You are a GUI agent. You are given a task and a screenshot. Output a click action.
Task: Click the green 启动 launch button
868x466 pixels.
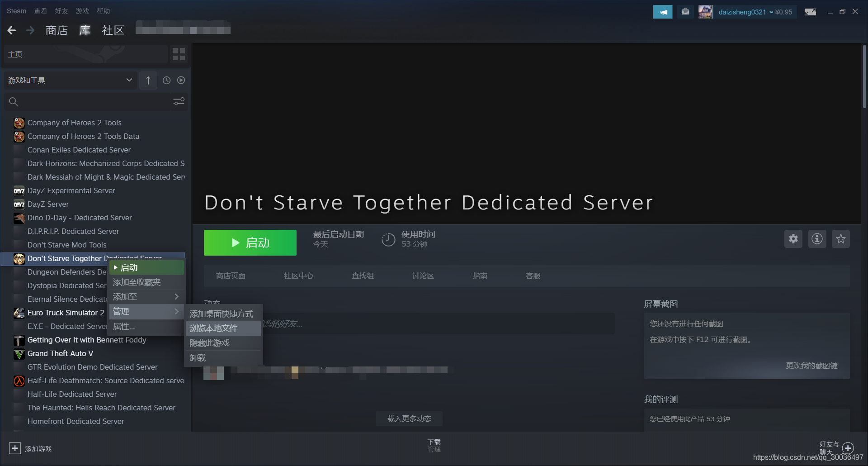pyautogui.click(x=250, y=243)
